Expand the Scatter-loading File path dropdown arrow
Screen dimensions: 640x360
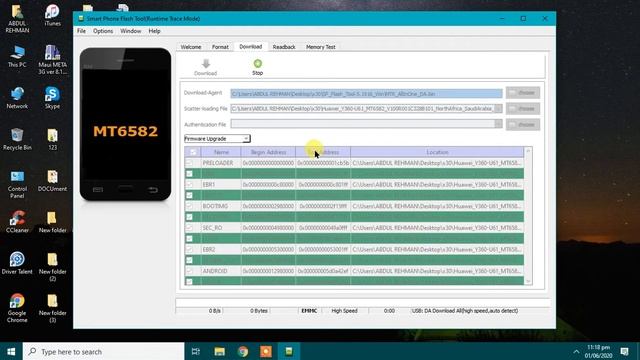coord(498,109)
